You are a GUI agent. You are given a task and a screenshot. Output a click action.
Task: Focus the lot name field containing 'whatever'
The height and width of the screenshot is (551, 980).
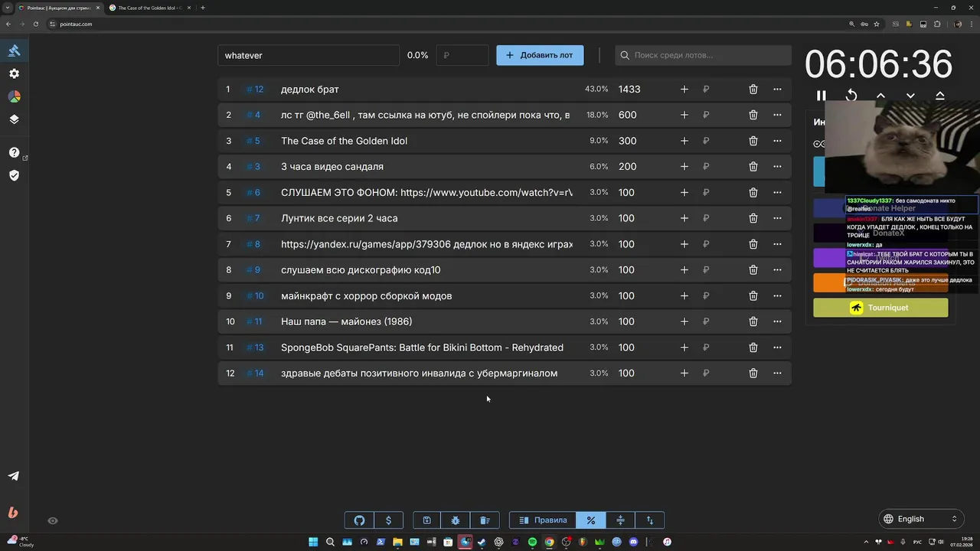tap(309, 55)
